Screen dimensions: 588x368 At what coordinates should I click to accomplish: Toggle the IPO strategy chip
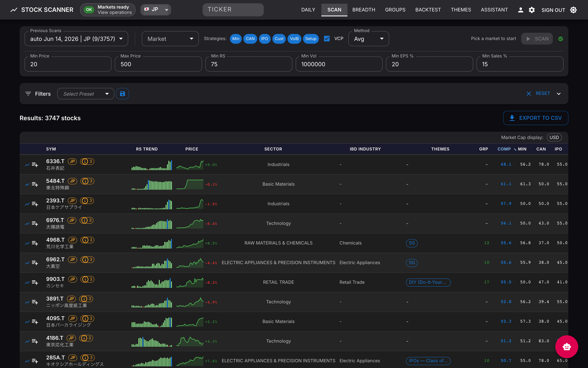pos(265,39)
